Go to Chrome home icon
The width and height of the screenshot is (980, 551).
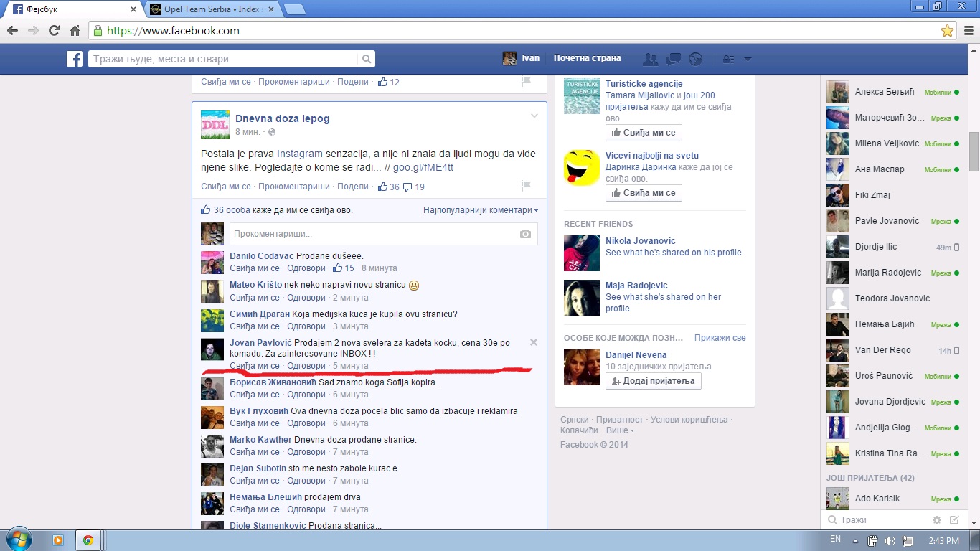coord(75,31)
